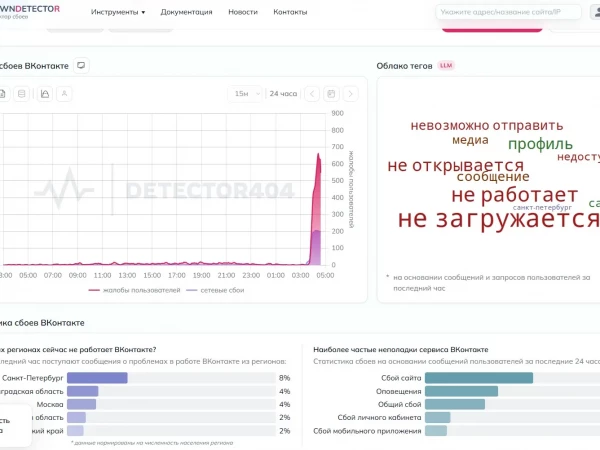The image size is (600, 450).
Task: Open the Инструменты dropdown menu
Action: [x=118, y=12]
